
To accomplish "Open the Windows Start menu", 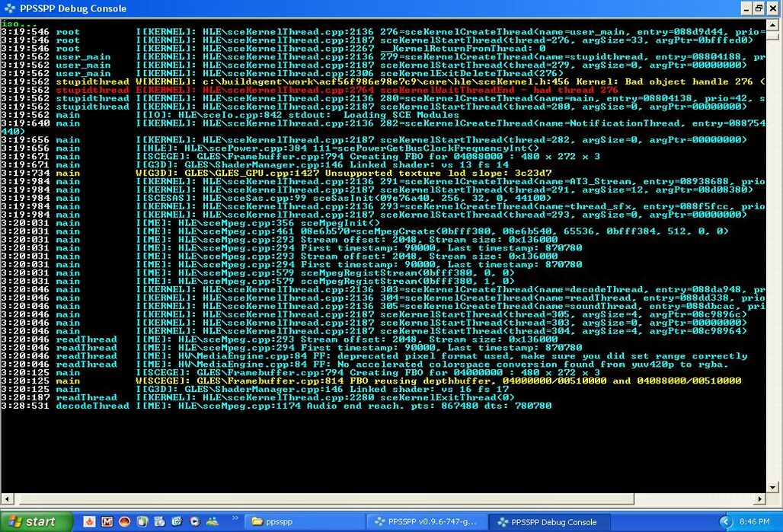I will pos(36,522).
